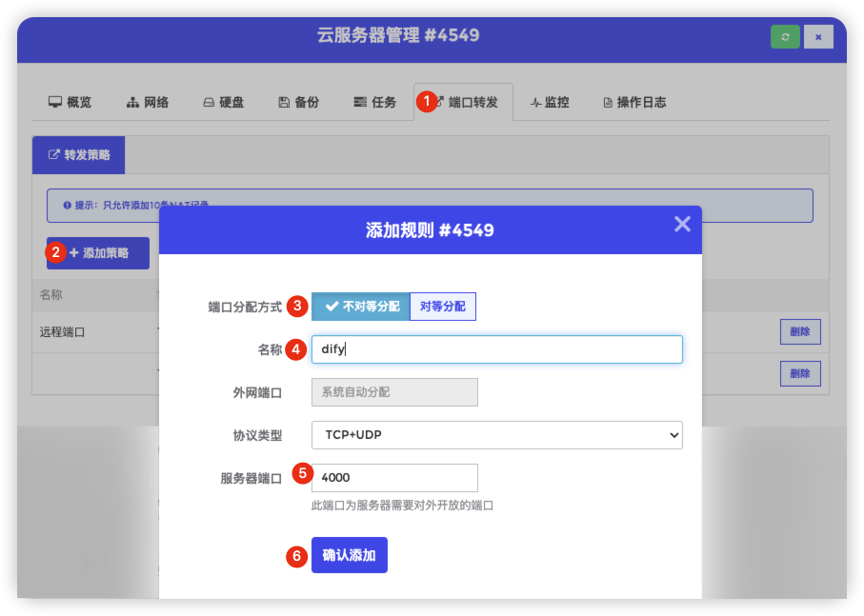Close the 添加规则 #4549 dialog
864x616 pixels.
[x=682, y=224]
